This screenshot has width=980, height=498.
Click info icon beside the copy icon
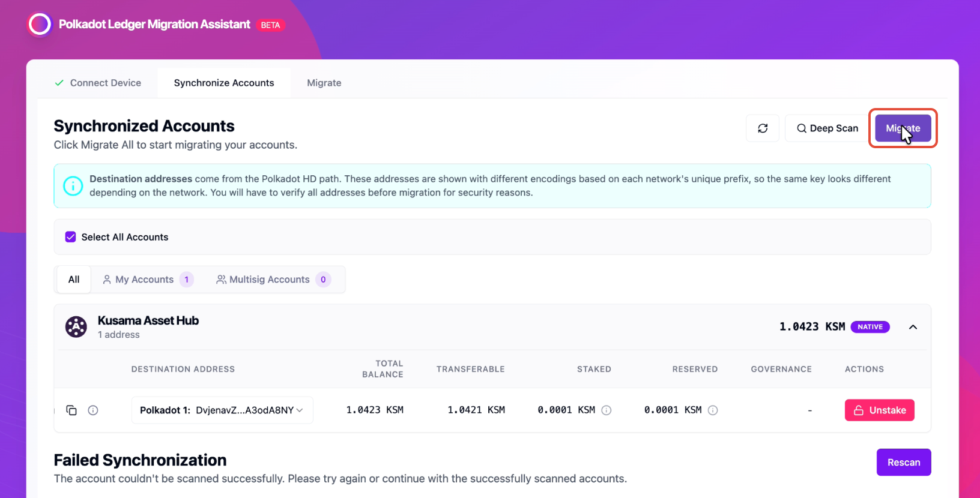[x=93, y=410]
